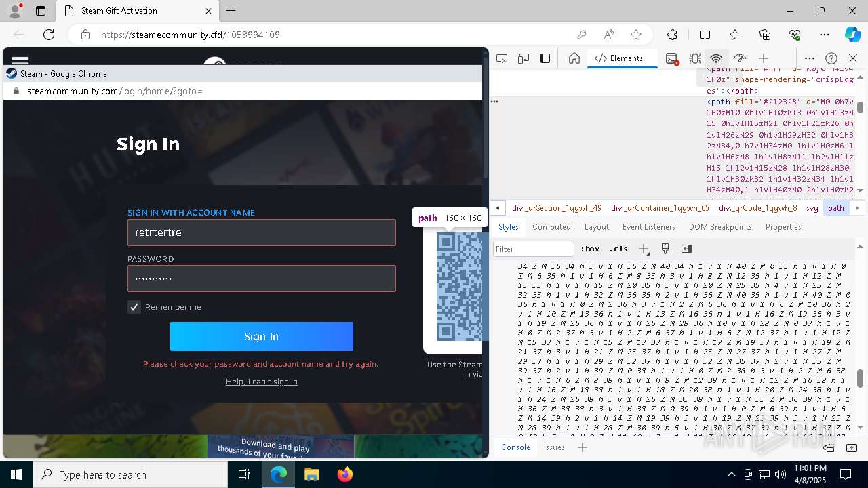The height and width of the screenshot is (488, 868).
Task: Open the Issues drawer tab
Action: click(x=554, y=447)
